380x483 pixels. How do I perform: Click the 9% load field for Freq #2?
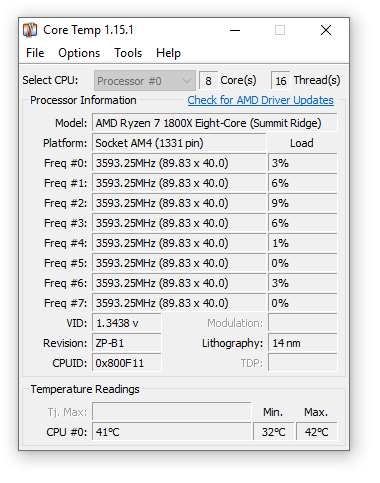point(303,203)
